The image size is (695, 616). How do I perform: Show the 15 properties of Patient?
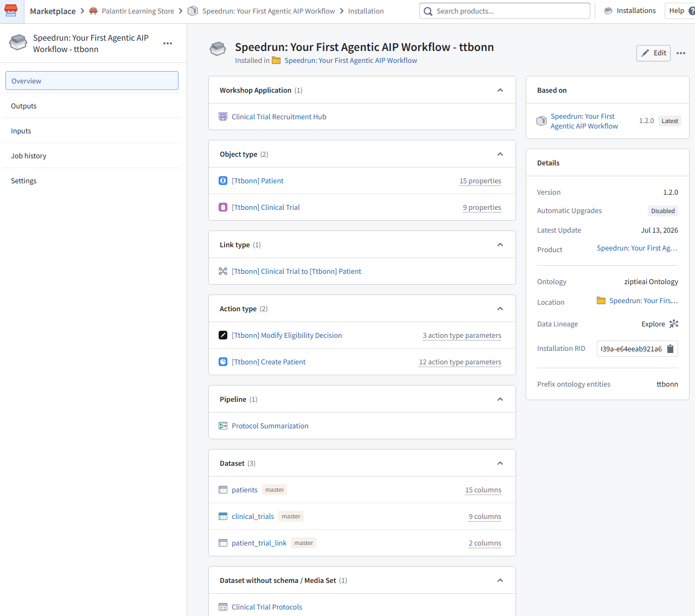click(480, 181)
